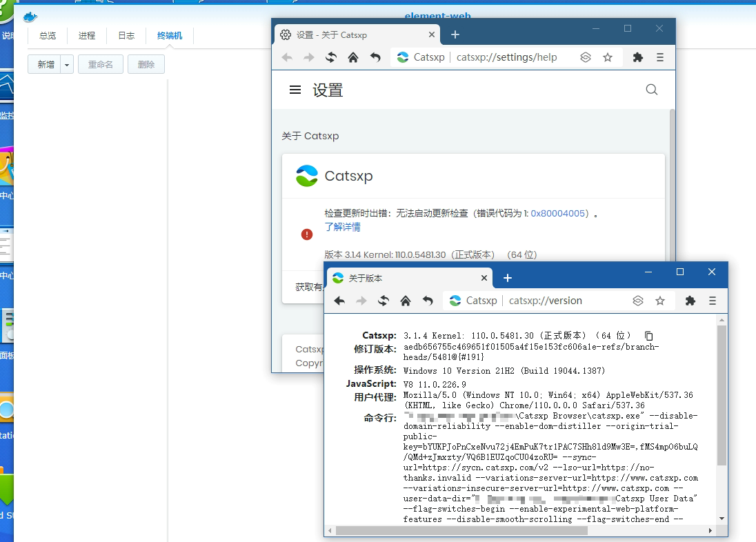Click the Windows 10 Version 21H2 text

(504, 371)
